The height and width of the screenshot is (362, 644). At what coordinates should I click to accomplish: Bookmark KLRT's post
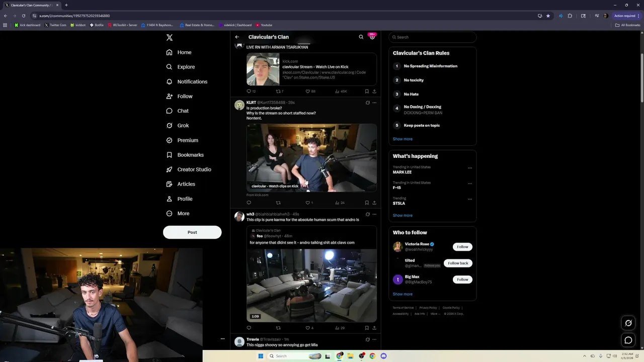(x=367, y=203)
